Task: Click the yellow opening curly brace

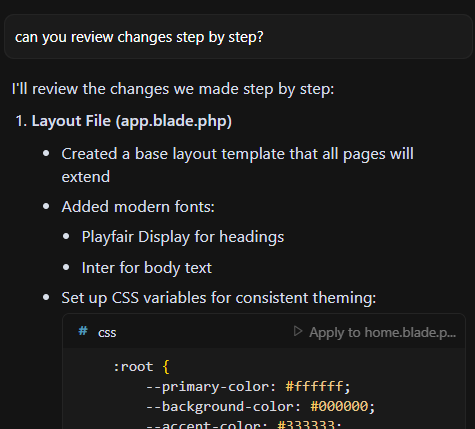Action: (166, 367)
